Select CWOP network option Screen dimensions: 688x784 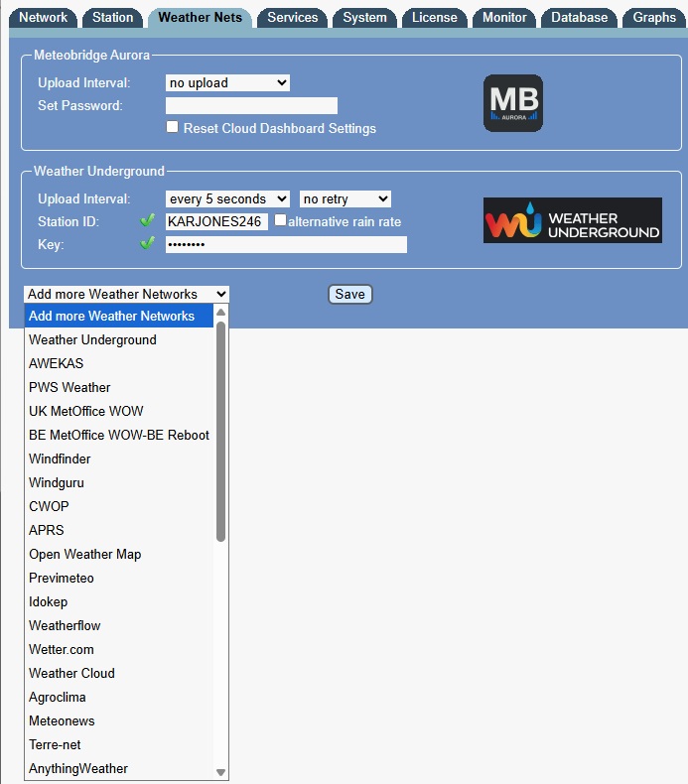tap(119, 506)
